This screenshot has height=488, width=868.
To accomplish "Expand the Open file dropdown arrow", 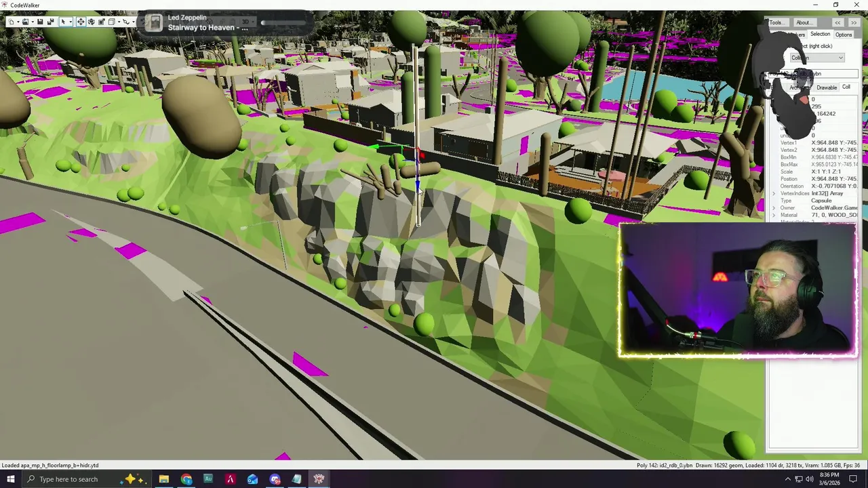I will coord(33,22).
